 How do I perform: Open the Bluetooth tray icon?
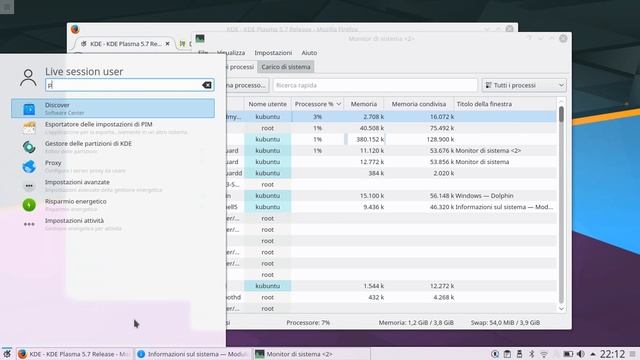click(x=531, y=354)
